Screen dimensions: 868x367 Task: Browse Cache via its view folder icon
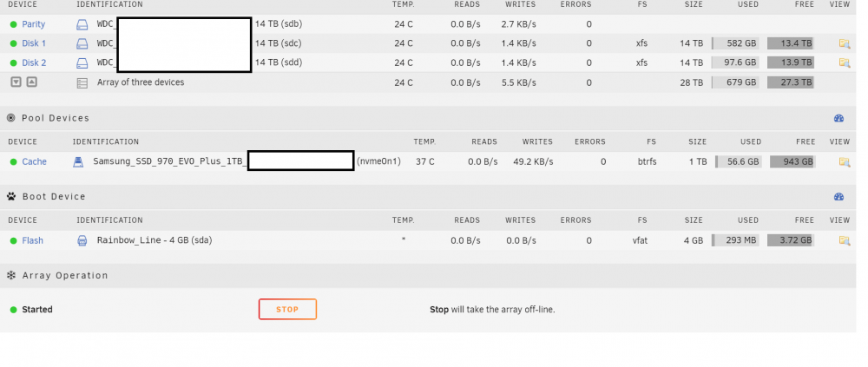[845, 161]
